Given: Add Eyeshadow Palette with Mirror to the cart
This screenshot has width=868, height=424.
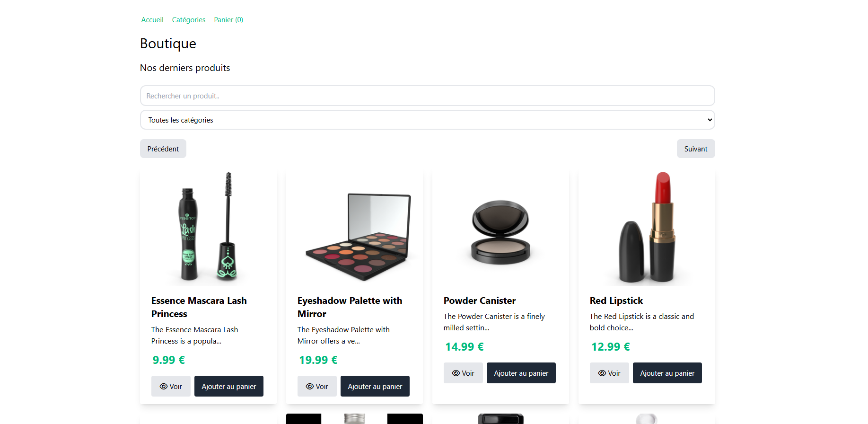Looking at the screenshot, I should pos(375,386).
